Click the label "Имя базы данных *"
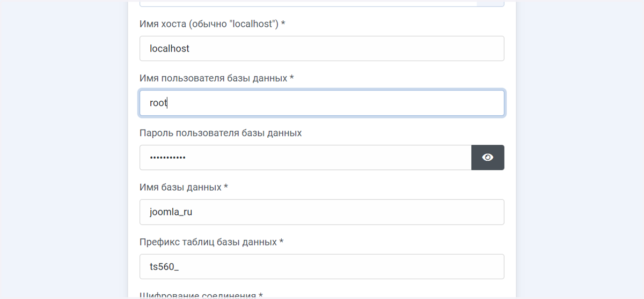 (x=184, y=188)
